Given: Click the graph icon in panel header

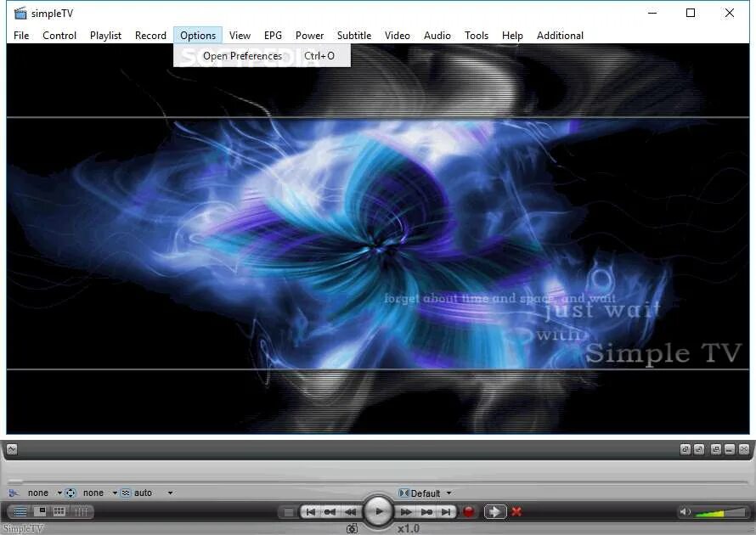Looking at the screenshot, I should 12,449.
